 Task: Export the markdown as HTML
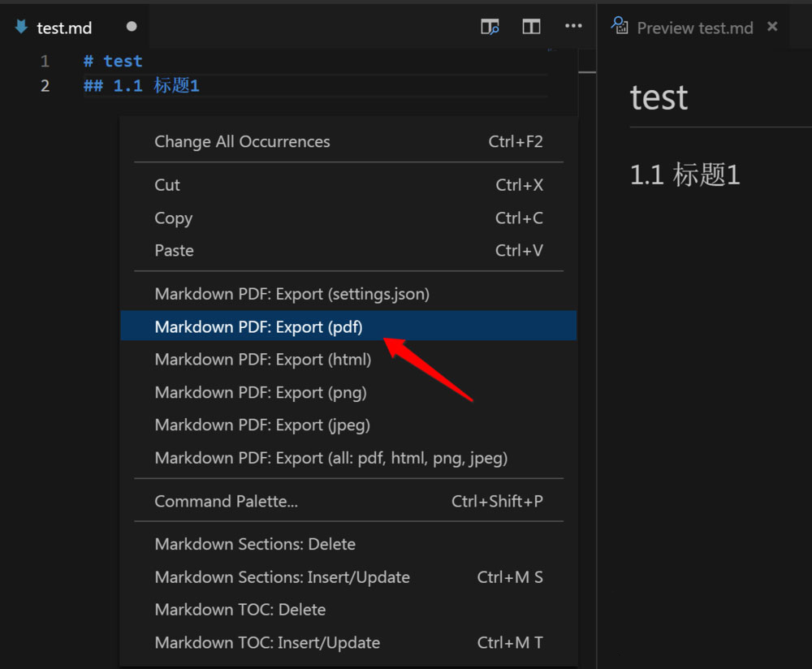[262, 359]
